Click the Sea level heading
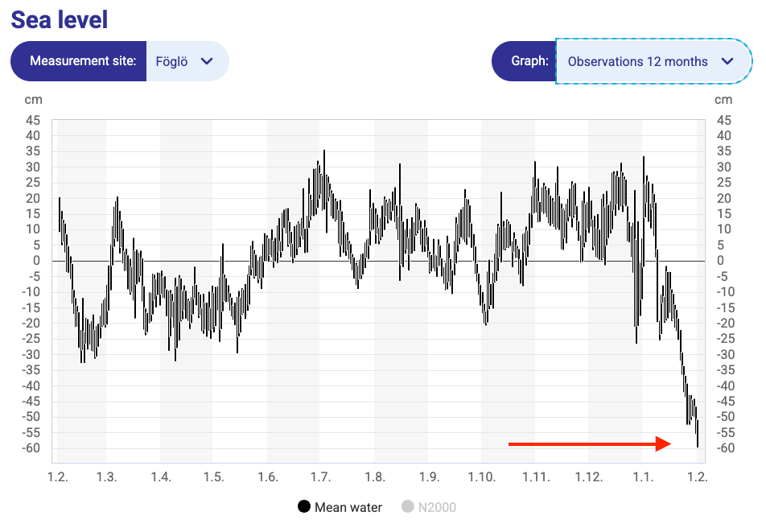 [60, 19]
